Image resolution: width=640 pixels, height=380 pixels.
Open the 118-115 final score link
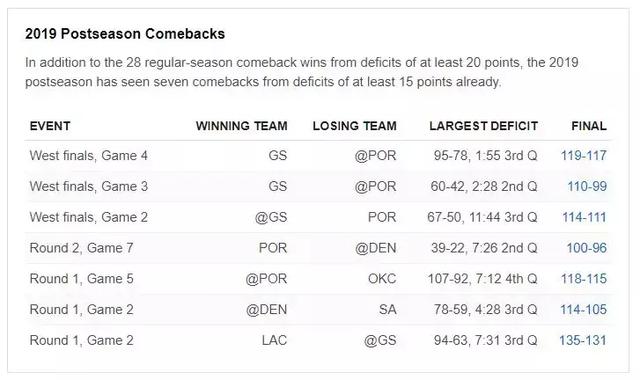pos(584,279)
